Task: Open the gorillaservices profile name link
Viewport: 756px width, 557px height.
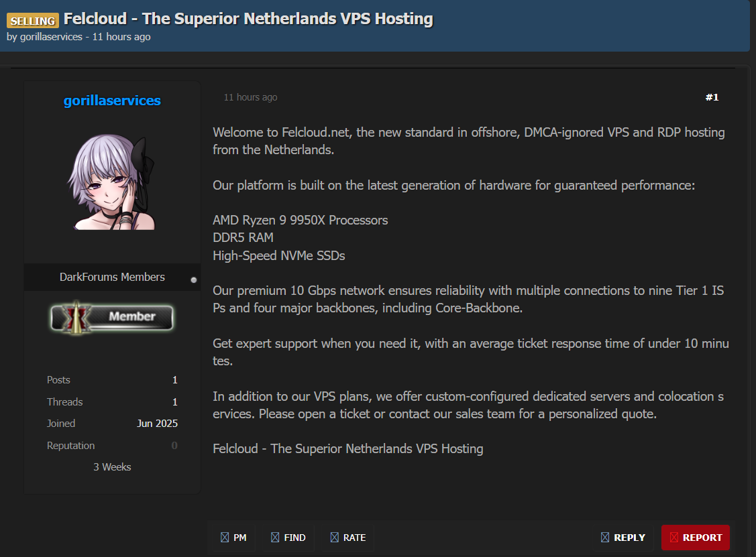Action: tap(112, 101)
